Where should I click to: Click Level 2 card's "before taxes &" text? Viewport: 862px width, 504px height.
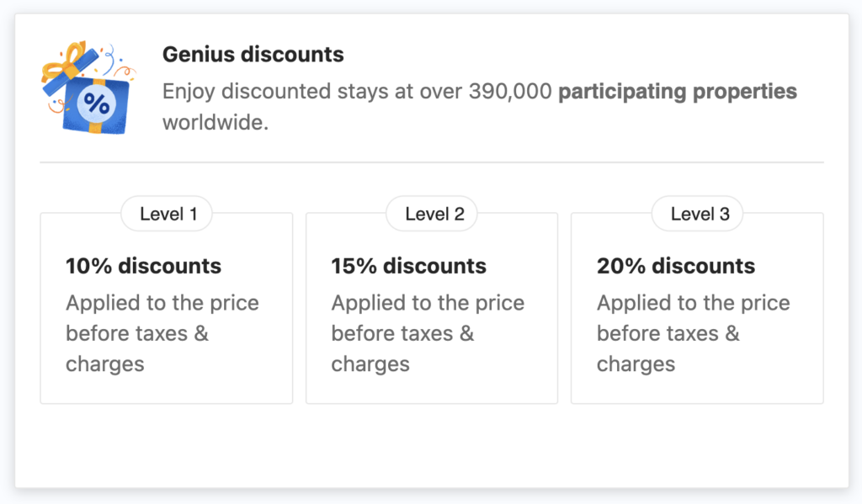pos(402,334)
